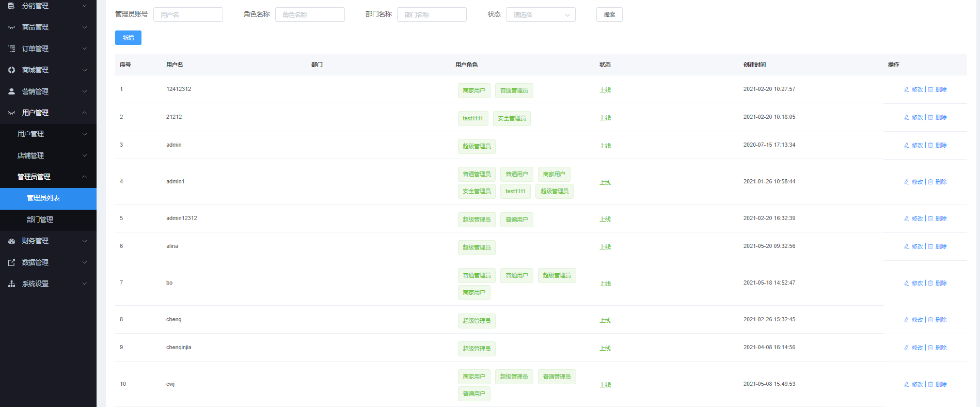Click the 系统设置 hierarchy icon in sidebar

[x=11, y=284]
